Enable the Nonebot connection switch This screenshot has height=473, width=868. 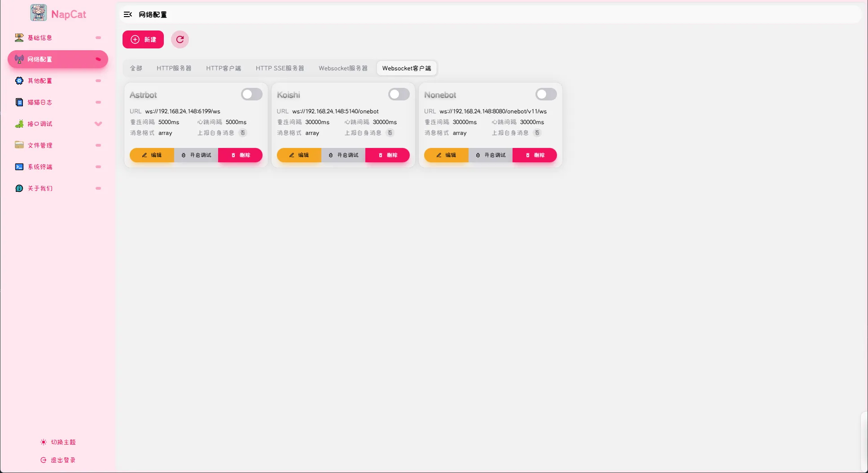(x=546, y=94)
